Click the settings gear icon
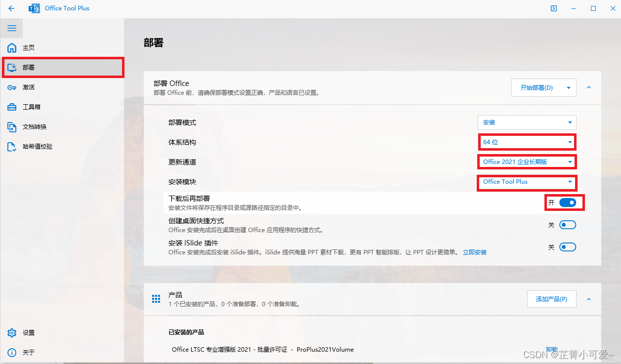 coord(12,333)
